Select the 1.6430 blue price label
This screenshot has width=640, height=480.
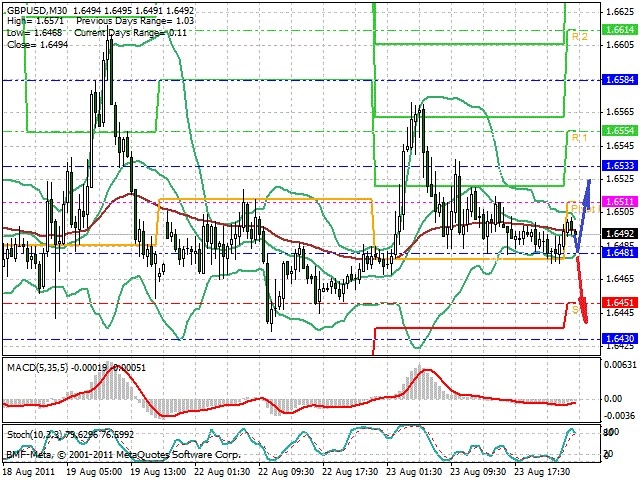pyautogui.click(x=620, y=338)
